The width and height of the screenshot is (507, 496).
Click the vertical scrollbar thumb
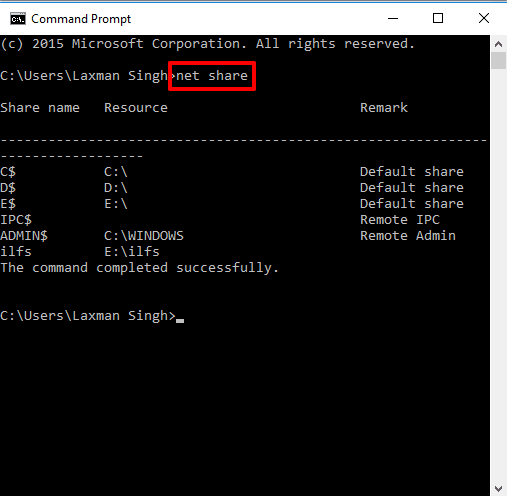point(499,61)
